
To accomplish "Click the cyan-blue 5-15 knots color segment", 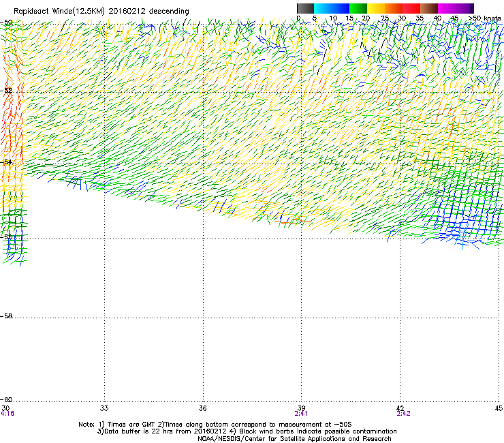I will coord(332,8).
